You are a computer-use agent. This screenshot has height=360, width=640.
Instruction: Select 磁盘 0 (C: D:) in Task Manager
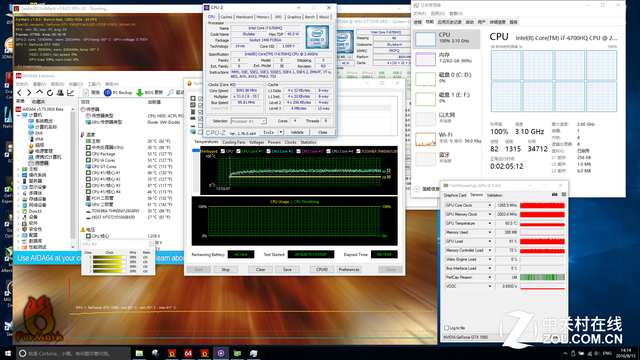[447, 79]
